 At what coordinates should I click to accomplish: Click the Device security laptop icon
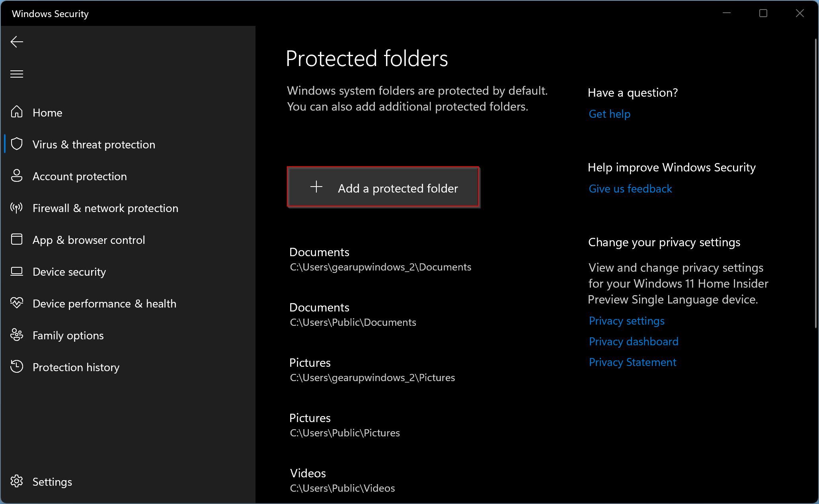click(17, 271)
